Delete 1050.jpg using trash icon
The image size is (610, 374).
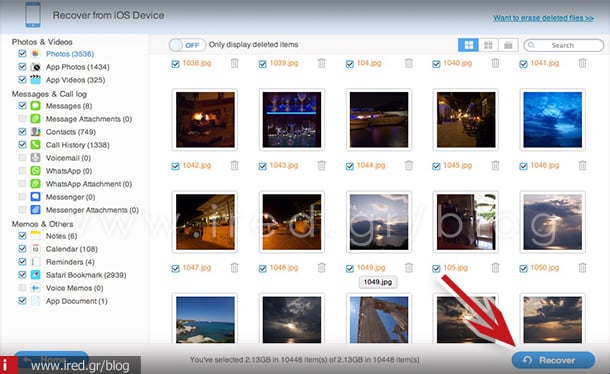[582, 268]
